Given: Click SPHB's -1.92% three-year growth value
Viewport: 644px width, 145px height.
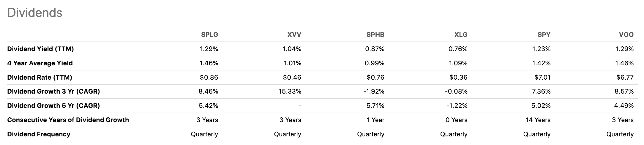Looking at the screenshot, I should coord(373,92).
